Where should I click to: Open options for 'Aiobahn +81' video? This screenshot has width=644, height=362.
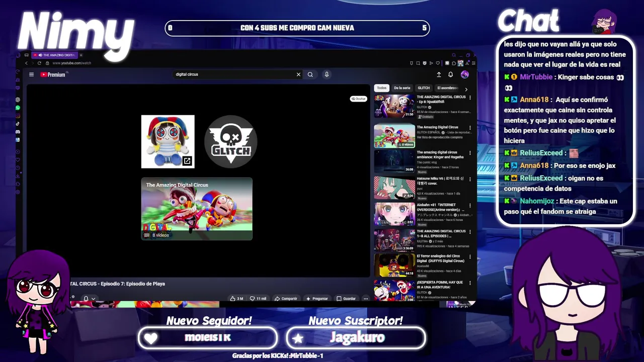coord(470,206)
